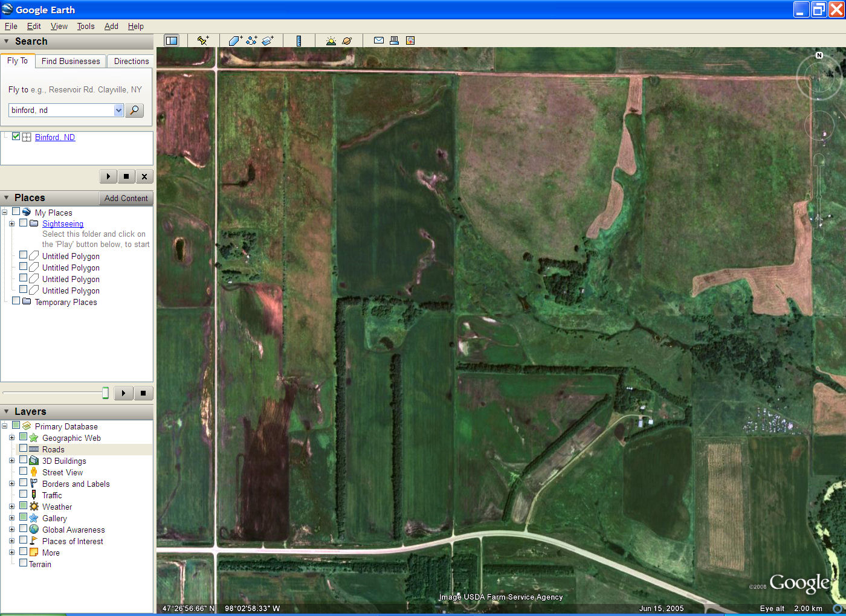846x616 pixels.
Task: Click the Street View pegman icon
Action: click(x=34, y=472)
